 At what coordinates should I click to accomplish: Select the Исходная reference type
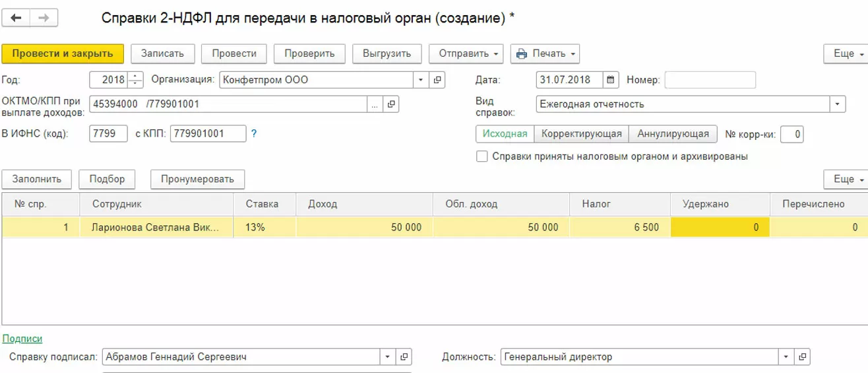pos(505,134)
